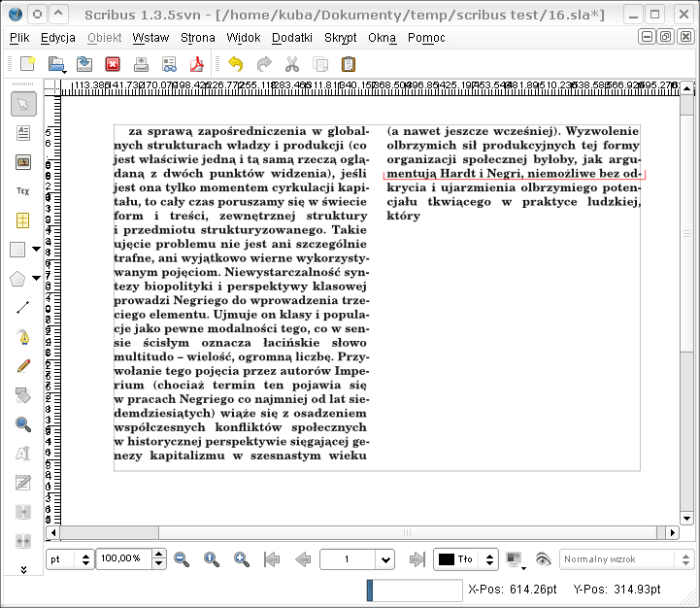Open the shape tool dropdown arrow
Viewport: 700px width, 608px height.
point(37,250)
